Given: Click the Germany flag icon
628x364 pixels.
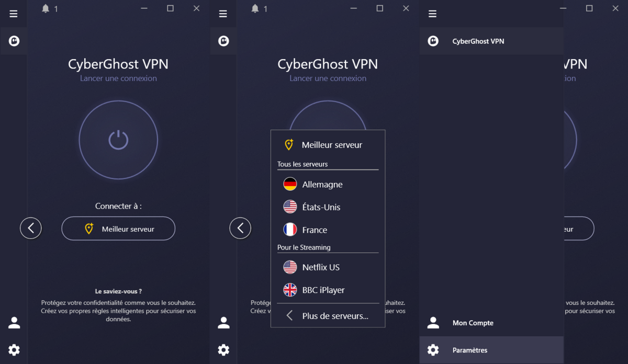Looking at the screenshot, I should tap(290, 184).
